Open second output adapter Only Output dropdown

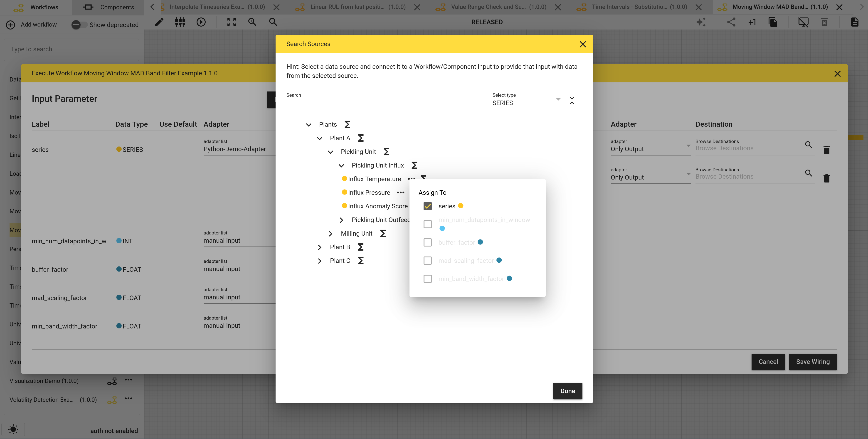point(650,175)
